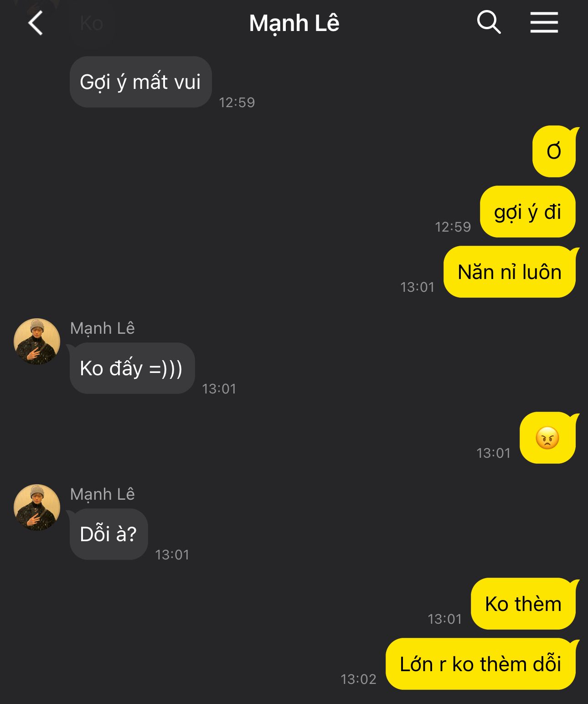Screen dimensions: 588x704
Task: Select the 'Ko thèm' message bubble
Action: click(x=524, y=604)
